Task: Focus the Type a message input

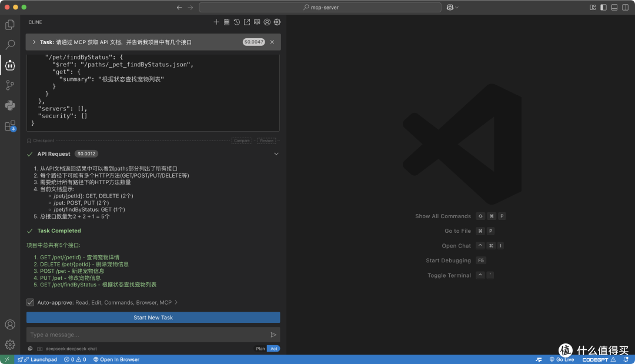Action: pos(148,335)
